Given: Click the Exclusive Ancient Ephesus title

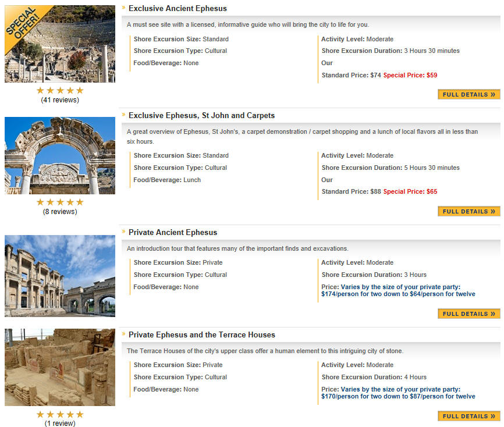Looking at the screenshot, I should pyautogui.click(x=178, y=8).
